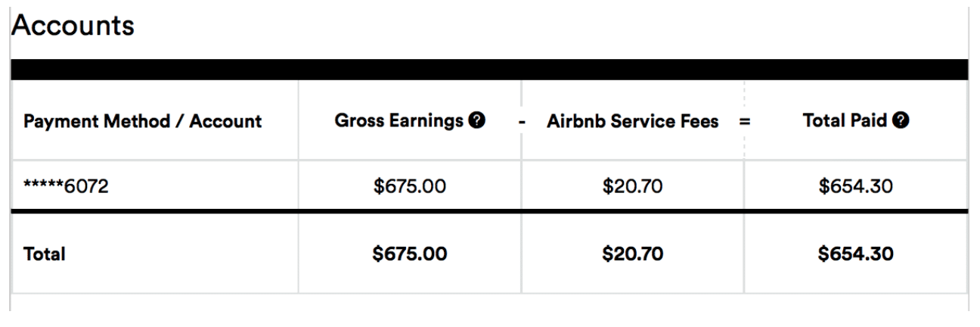
Task: Click the thick divider above the Total row
Action: pyautogui.click(x=489, y=211)
